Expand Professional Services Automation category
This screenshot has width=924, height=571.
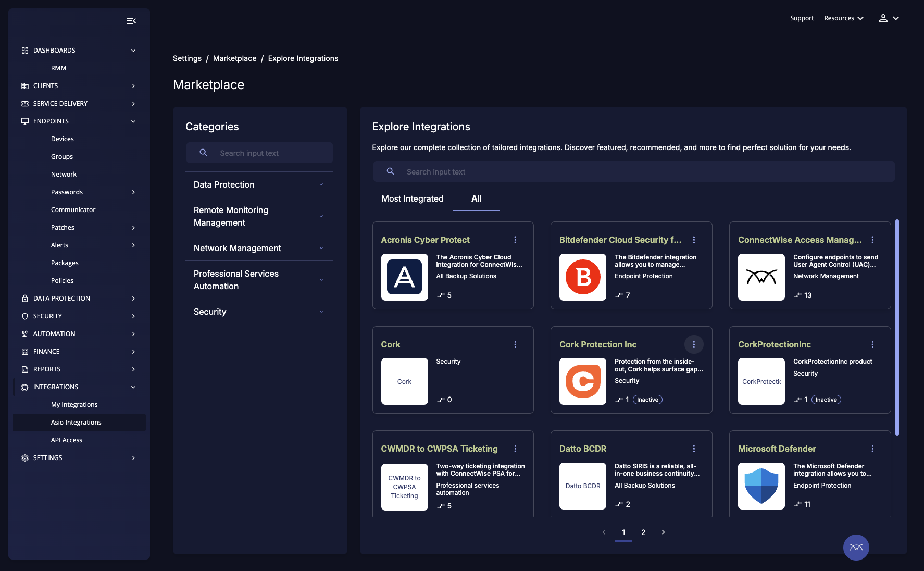(259, 280)
